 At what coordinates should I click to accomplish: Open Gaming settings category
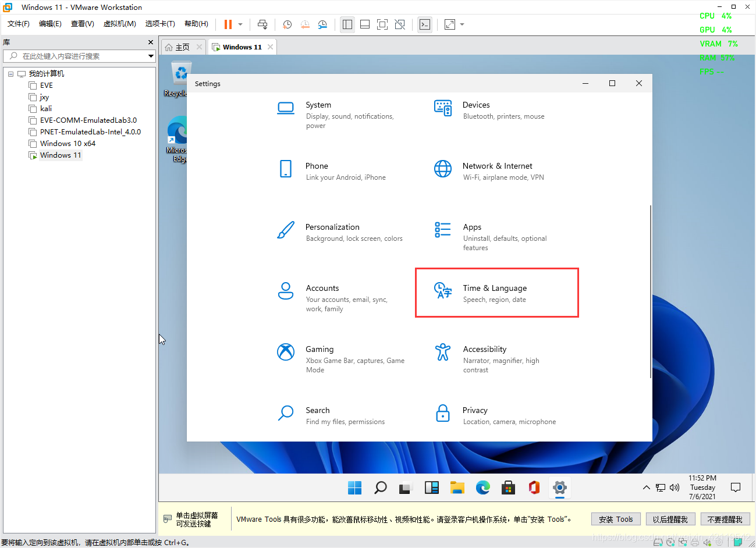(340, 359)
